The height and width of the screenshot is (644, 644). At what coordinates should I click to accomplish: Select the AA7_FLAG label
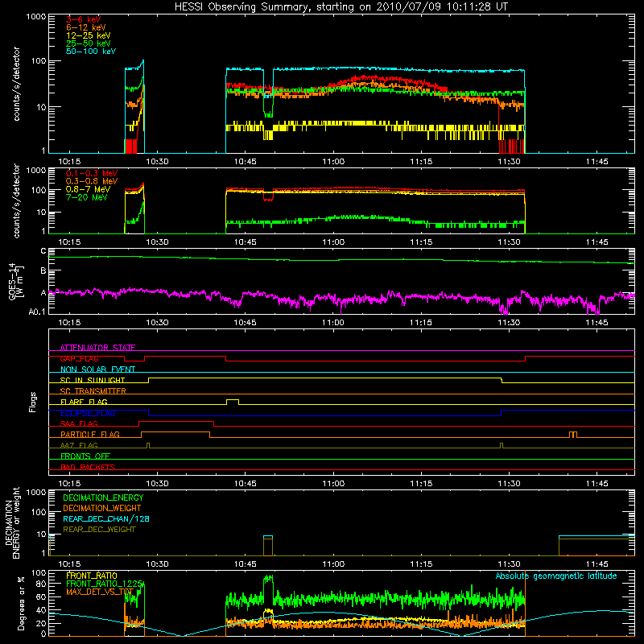[79, 445]
